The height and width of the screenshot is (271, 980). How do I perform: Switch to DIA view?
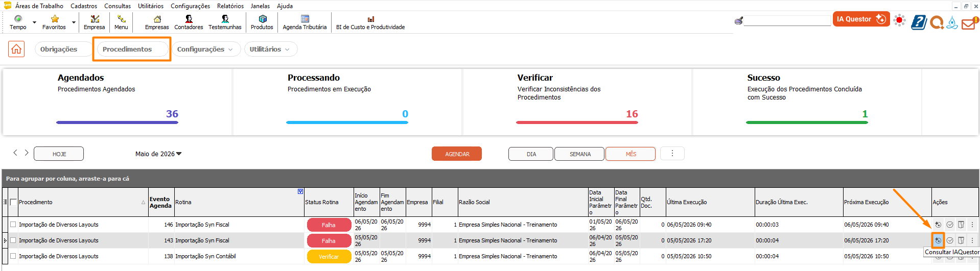(x=531, y=154)
